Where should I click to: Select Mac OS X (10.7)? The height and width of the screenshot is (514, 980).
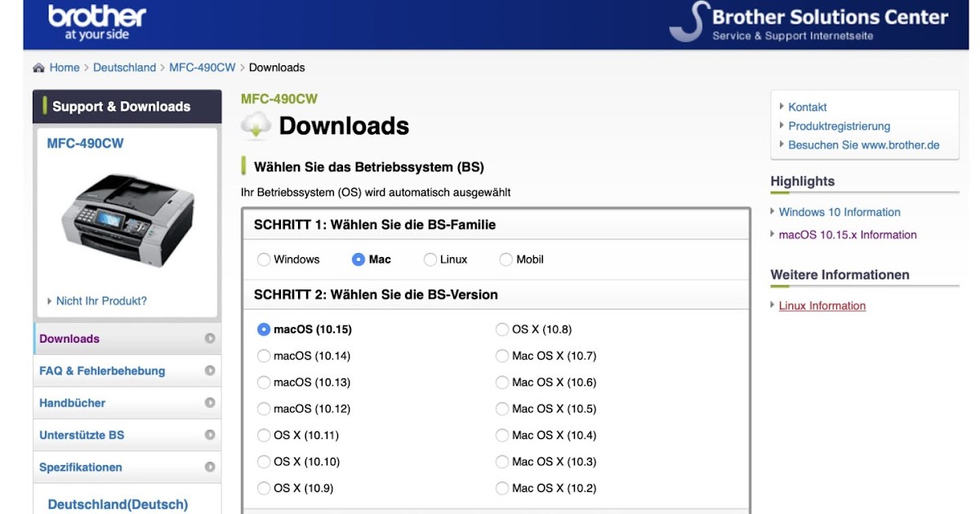pyautogui.click(x=502, y=356)
